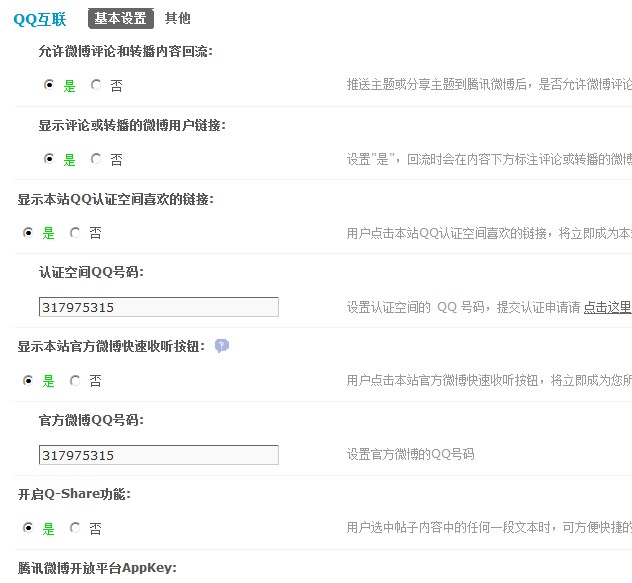Switch to the 其他 tab
Viewport: 632px width, 583px height.
coord(177,19)
